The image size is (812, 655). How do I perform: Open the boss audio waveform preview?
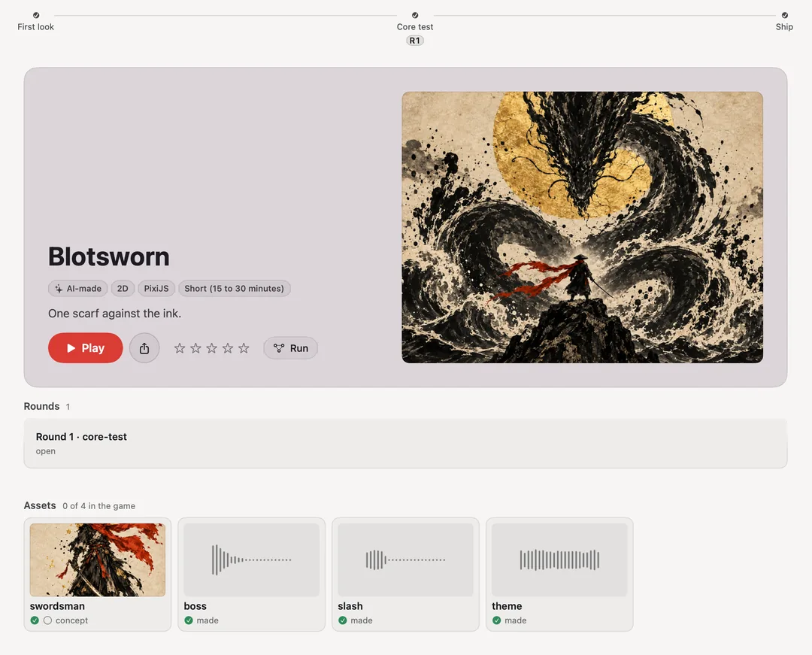(252, 559)
